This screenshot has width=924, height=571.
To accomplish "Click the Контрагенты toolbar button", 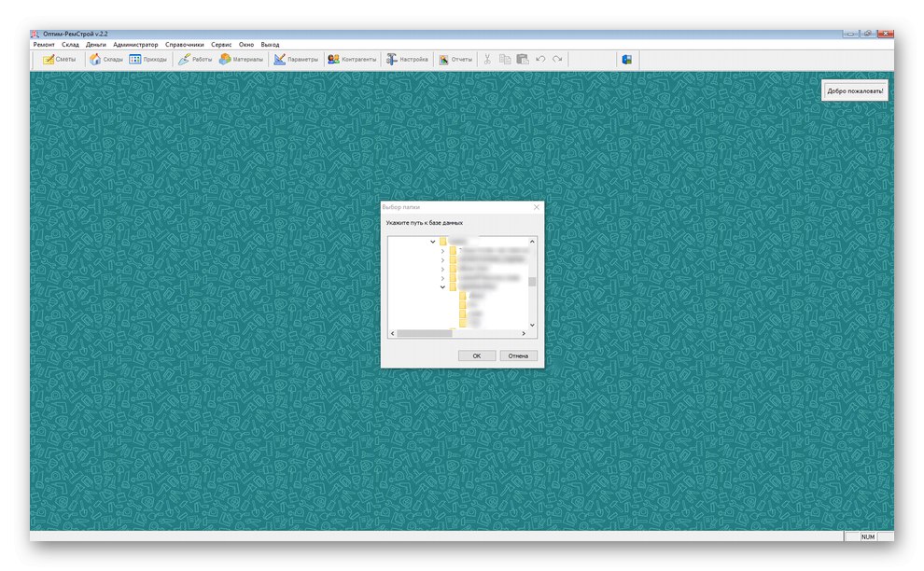I will click(x=352, y=60).
